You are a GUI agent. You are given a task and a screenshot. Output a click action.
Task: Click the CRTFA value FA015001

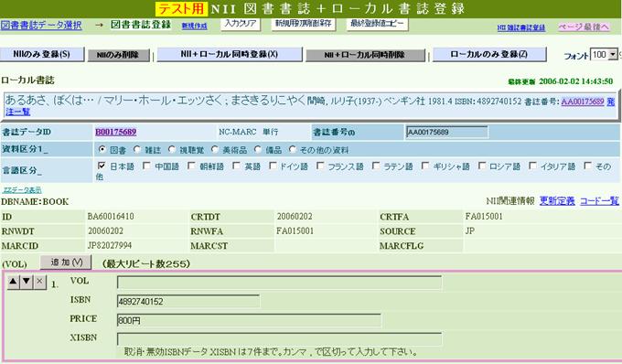tap(484, 217)
